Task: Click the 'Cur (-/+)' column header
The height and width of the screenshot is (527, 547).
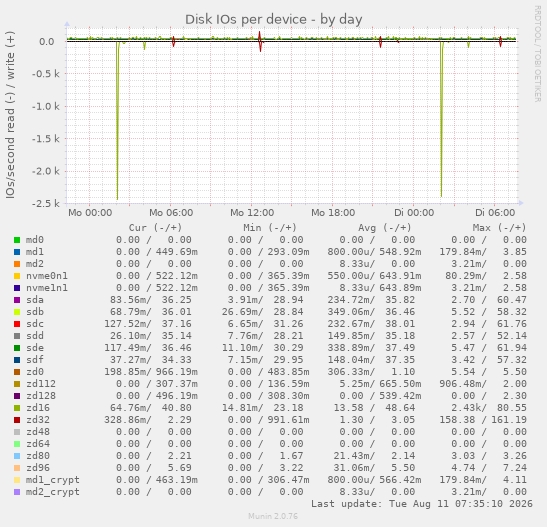Action: click(x=155, y=228)
